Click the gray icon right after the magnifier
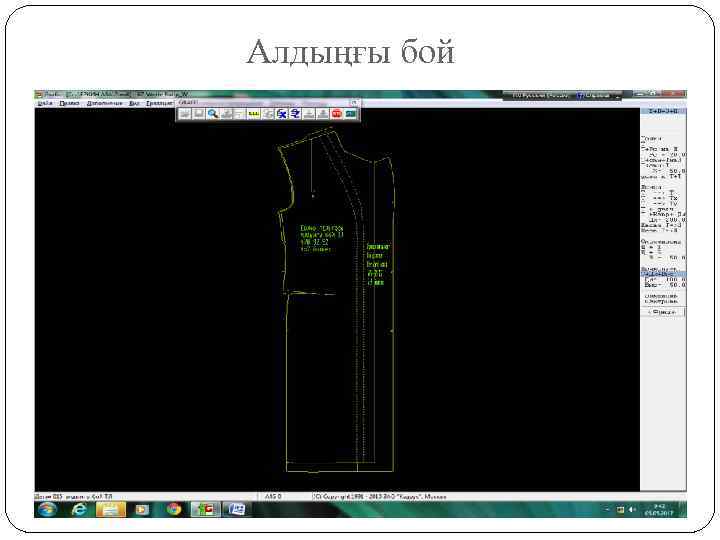This screenshot has width=720, height=540. click(226, 114)
